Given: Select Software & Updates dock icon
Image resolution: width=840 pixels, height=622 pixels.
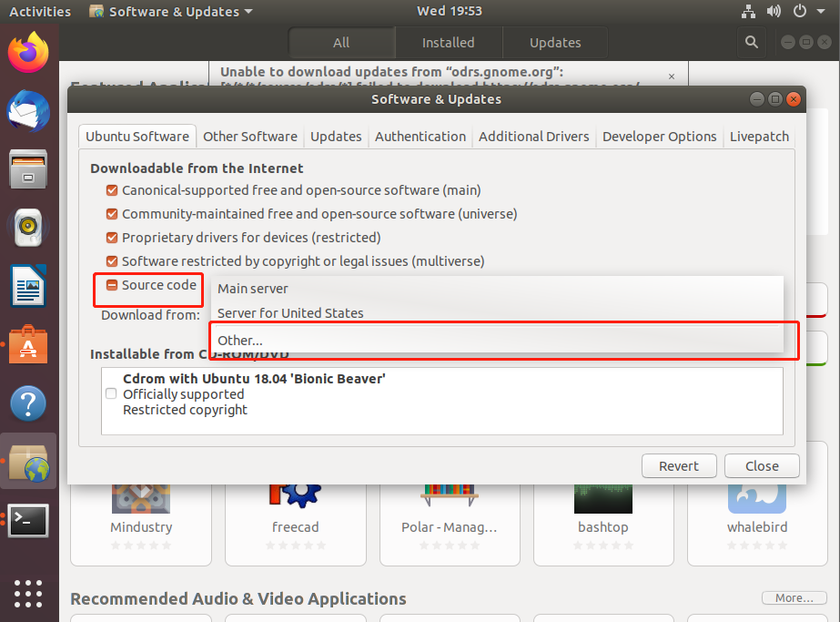Looking at the screenshot, I should point(28,463).
